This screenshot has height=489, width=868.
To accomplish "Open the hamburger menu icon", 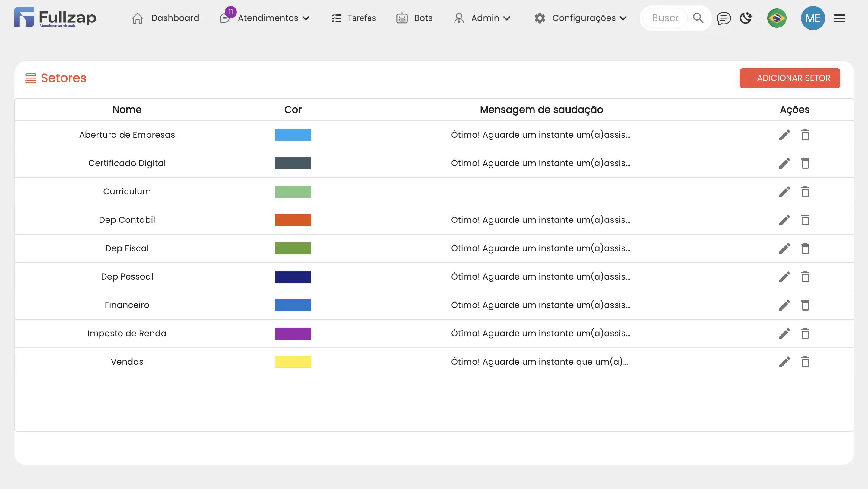I will tap(839, 18).
